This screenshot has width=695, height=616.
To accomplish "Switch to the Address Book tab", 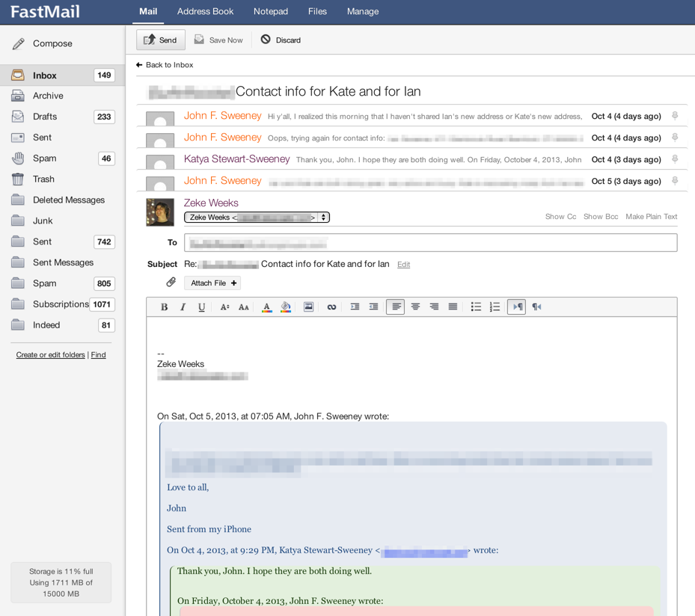I will (205, 11).
